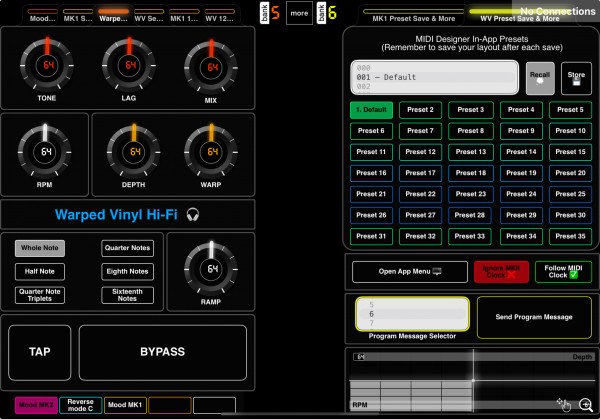Click the LAG knob
Image resolution: width=600 pixels, height=419 pixels.
(129, 65)
